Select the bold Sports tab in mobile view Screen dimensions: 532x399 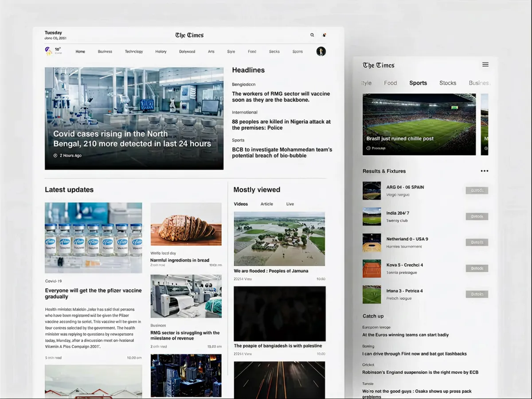[418, 83]
